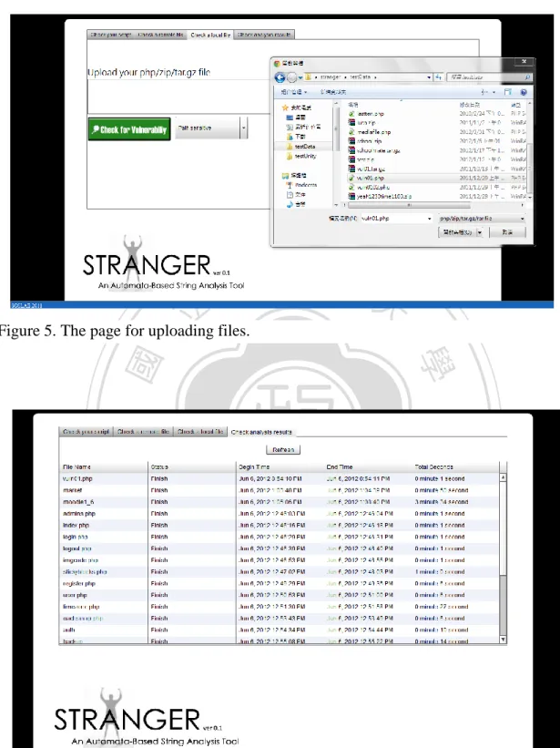Click the New folder button in file dialog
This screenshot has height=748, width=560.
point(333,92)
